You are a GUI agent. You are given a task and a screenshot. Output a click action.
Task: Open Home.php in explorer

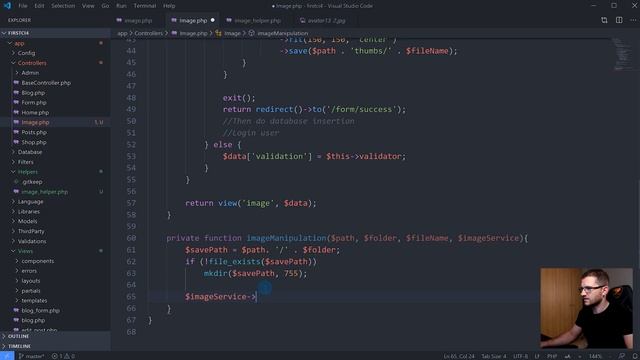(x=55, y=112)
